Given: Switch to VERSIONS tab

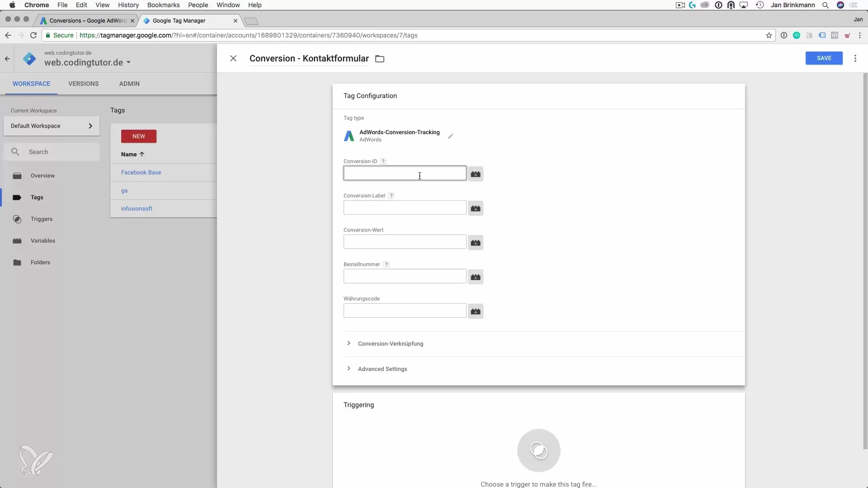Looking at the screenshot, I should pyautogui.click(x=84, y=84).
